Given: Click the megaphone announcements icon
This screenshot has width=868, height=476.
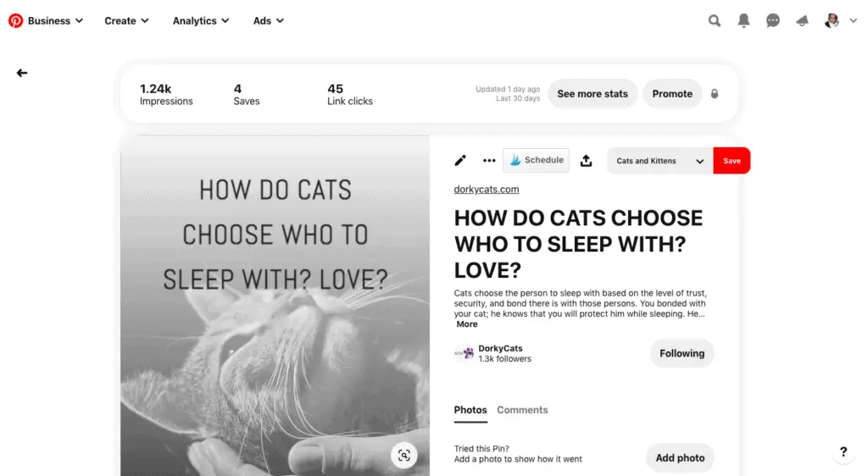Looking at the screenshot, I should coord(802,21).
